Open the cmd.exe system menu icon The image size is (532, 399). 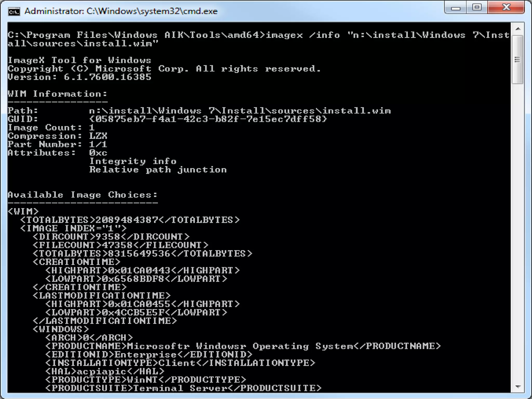14,12
